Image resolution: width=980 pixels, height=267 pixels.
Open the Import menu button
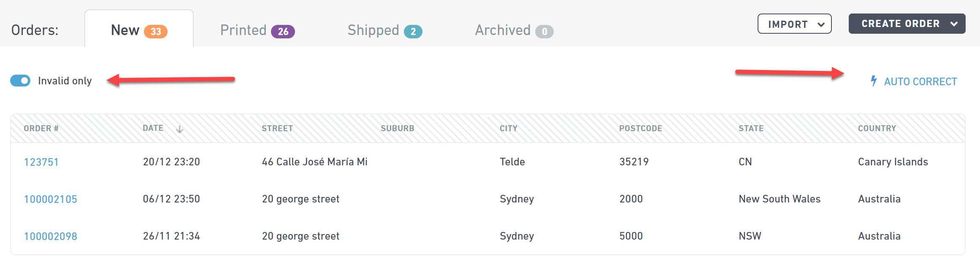point(794,24)
